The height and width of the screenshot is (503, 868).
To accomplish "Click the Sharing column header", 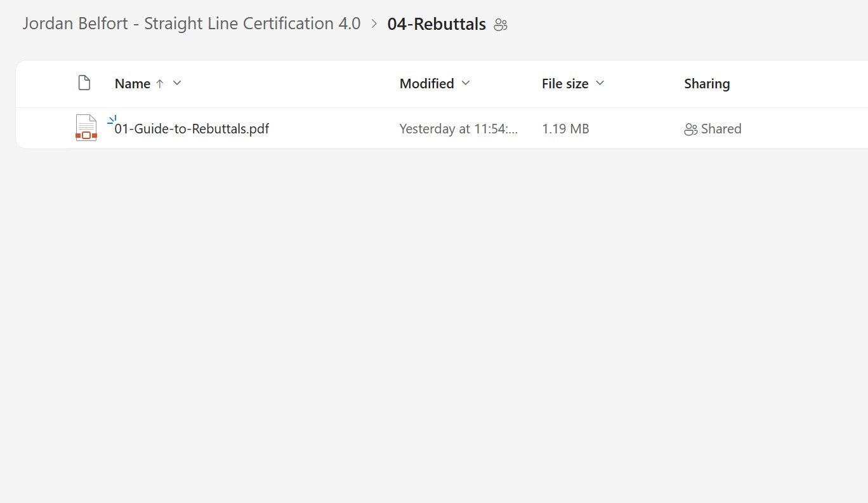I will coord(706,84).
